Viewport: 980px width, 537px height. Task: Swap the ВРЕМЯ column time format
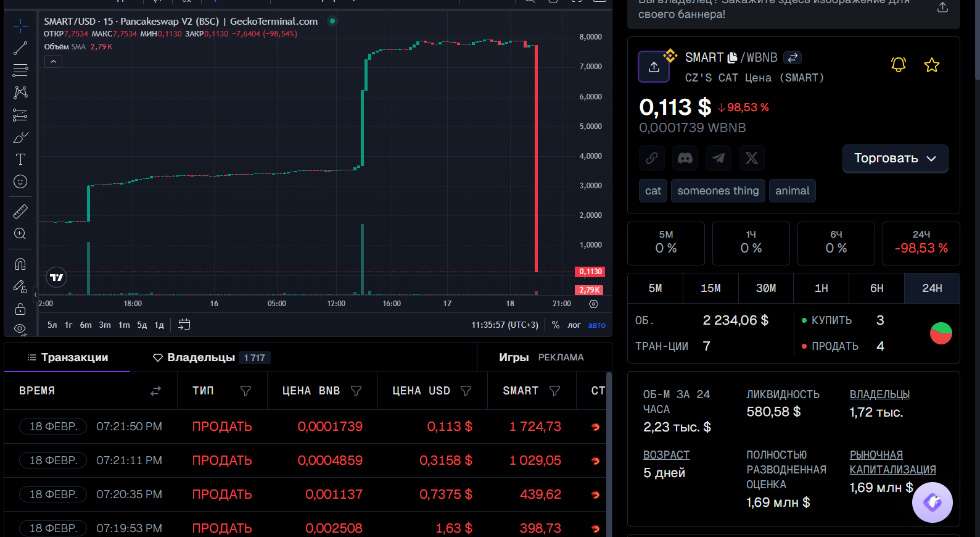tap(155, 391)
